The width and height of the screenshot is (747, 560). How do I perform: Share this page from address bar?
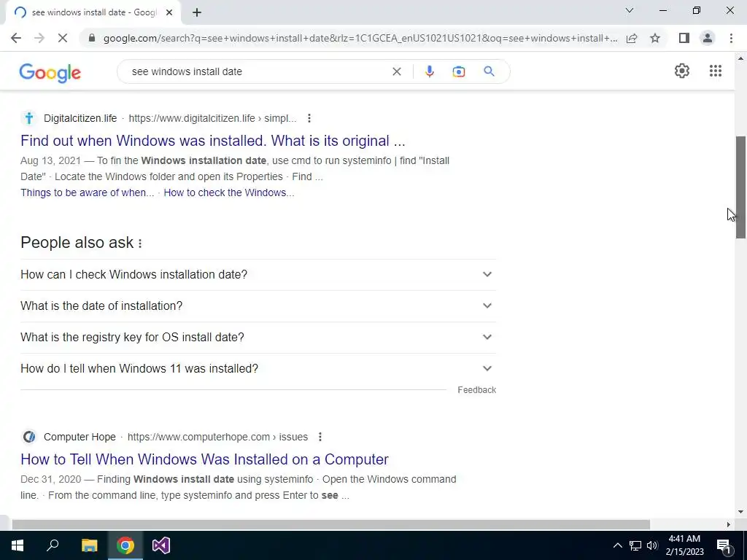click(632, 38)
